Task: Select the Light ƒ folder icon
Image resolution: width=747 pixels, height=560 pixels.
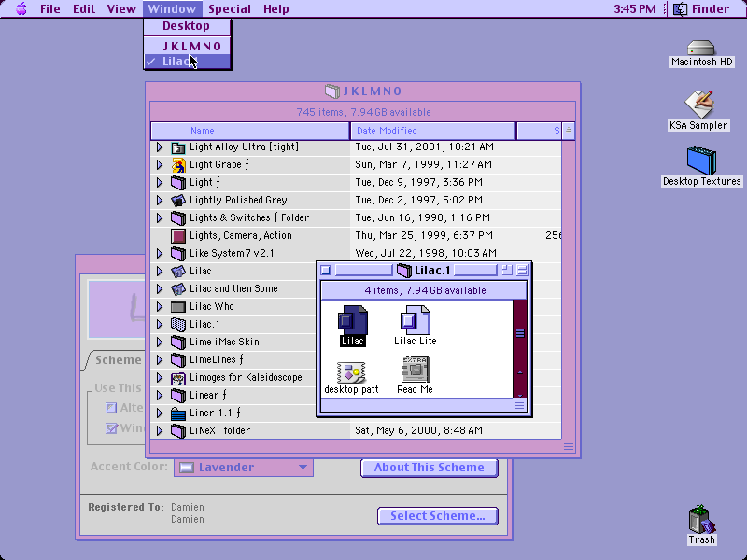Action: coord(177,182)
